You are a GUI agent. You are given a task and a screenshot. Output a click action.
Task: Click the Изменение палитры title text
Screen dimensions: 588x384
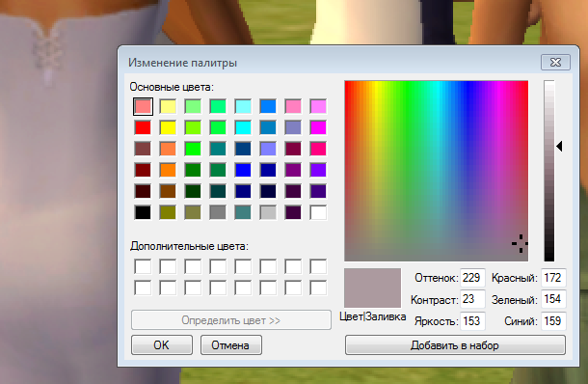[x=182, y=63]
